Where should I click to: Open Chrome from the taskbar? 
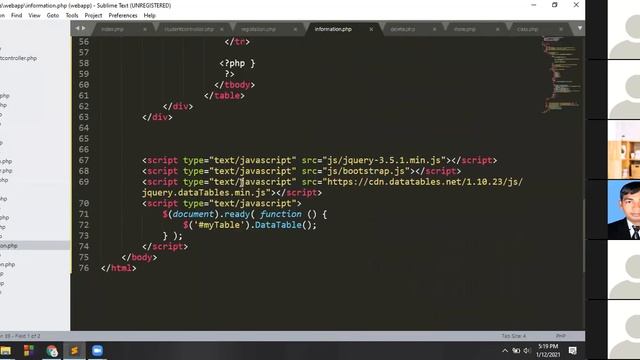tap(52, 351)
